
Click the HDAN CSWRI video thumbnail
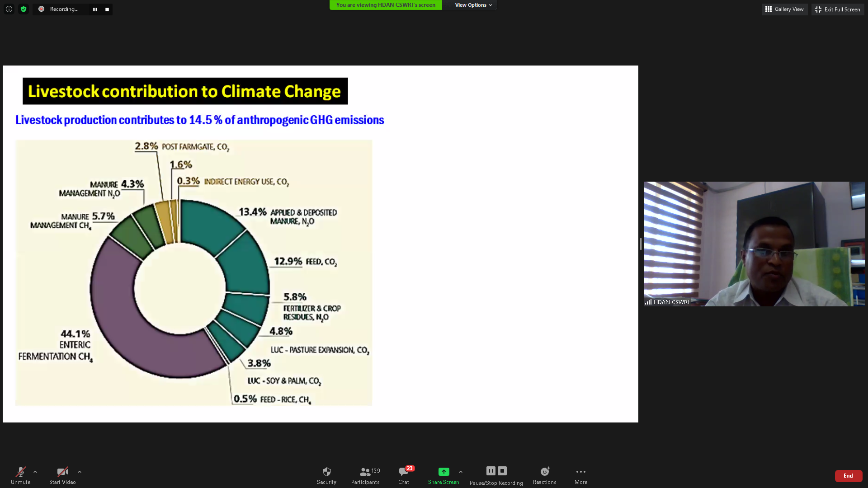pyautogui.click(x=754, y=244)
